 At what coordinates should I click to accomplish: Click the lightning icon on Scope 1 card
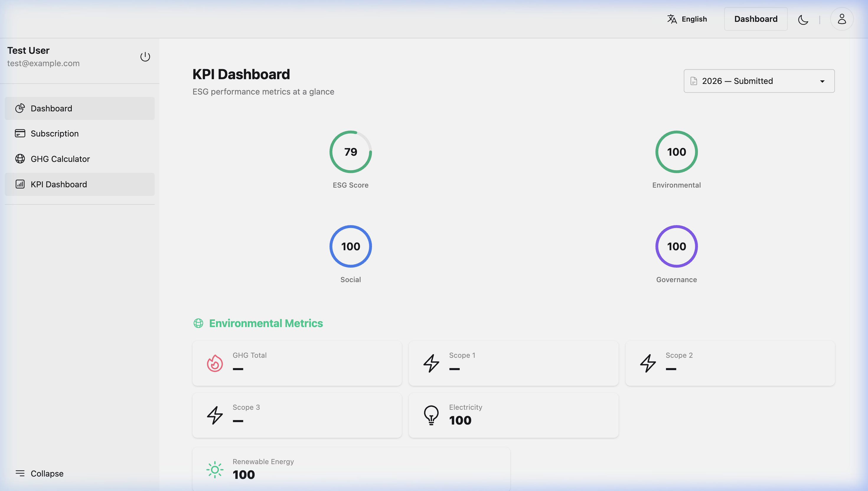click(431, 363)
